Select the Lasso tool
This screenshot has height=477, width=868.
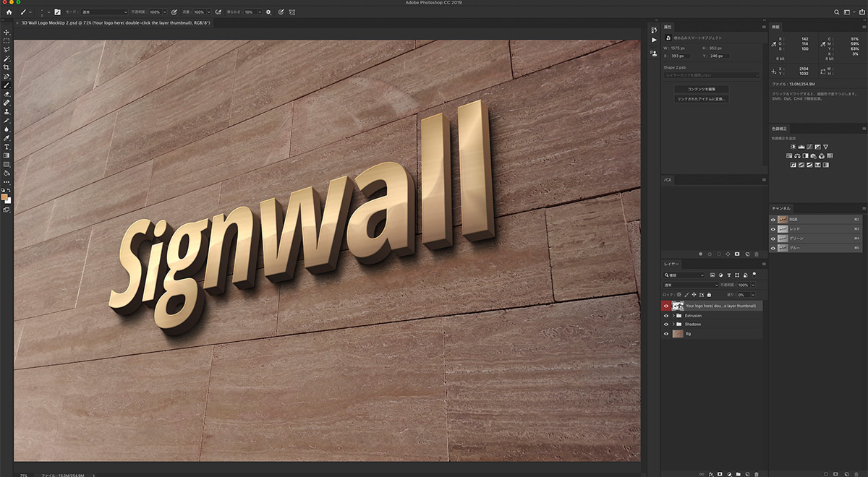(7, 50)
